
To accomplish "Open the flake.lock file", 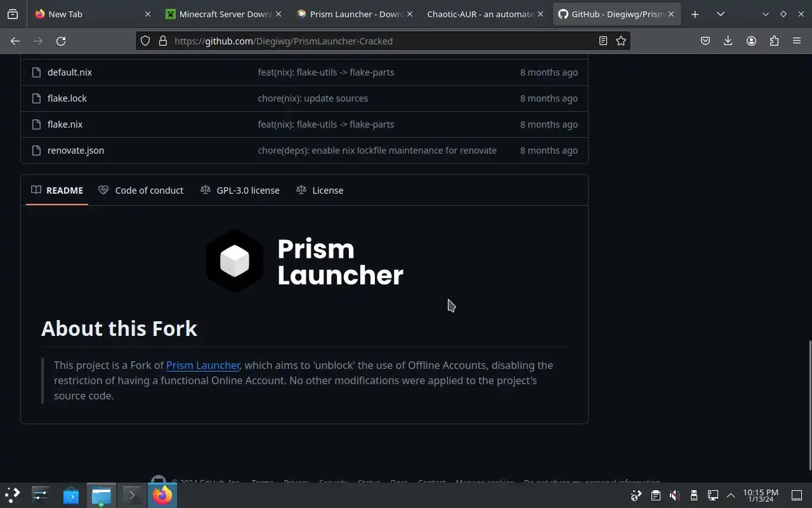I will click(x=67, y=98).
